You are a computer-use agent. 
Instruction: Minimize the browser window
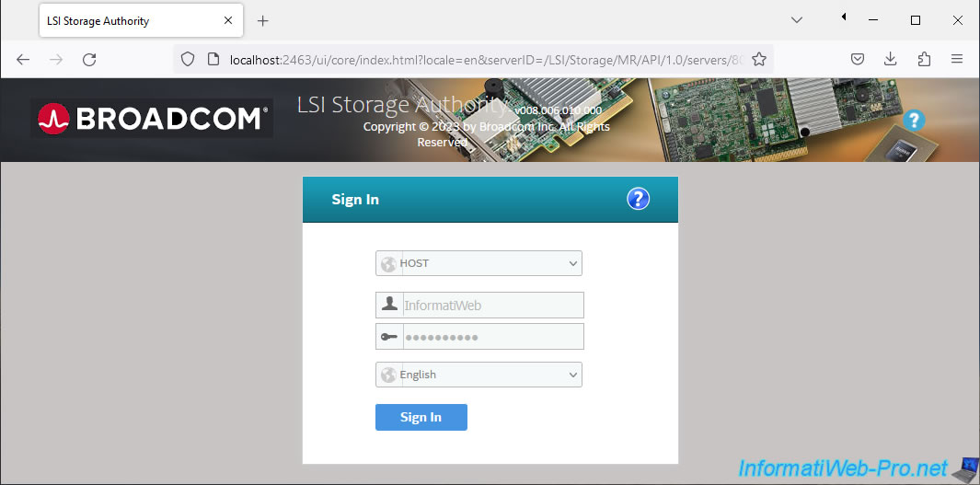click(873, 20)
